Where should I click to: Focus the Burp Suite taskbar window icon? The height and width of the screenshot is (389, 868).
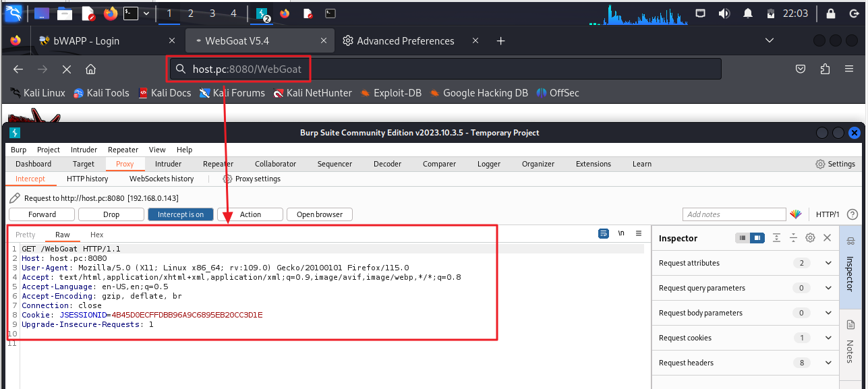[x=262, y=13]
